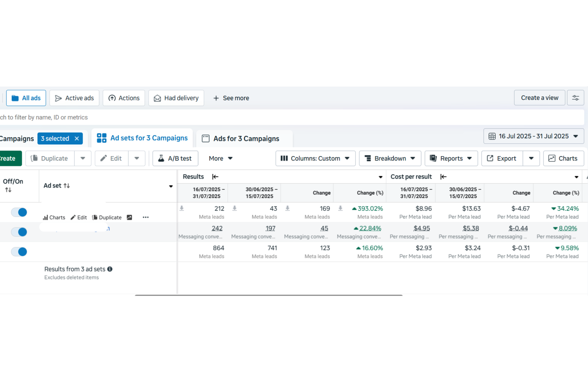Click the image icon next to Duplicate in row
This screenshot has height=392, width=588.
coord(129,217)
